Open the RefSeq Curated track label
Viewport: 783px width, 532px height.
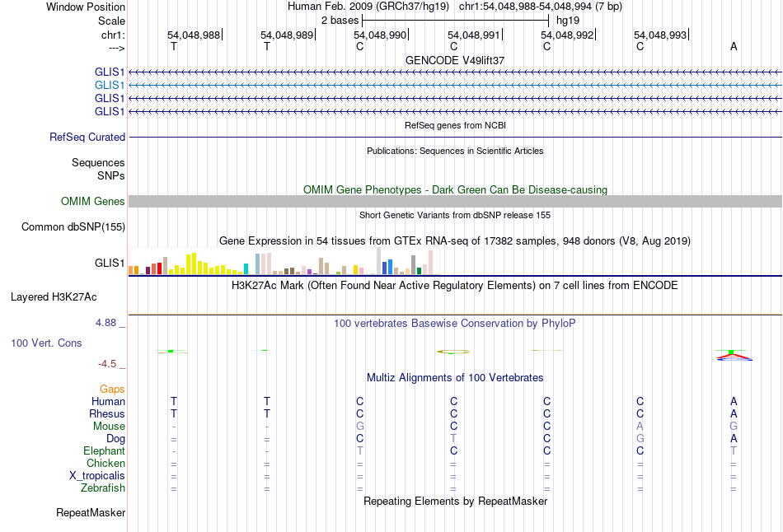tap(87, 137)
